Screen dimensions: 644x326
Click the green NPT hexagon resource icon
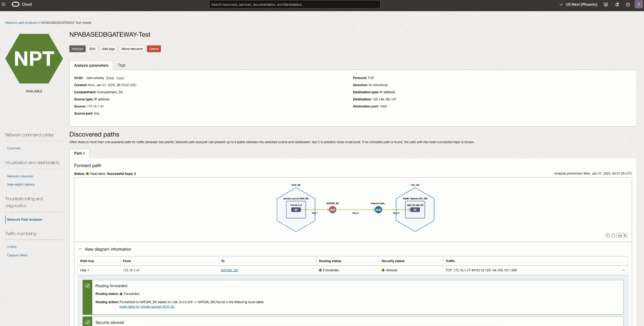point(34,58)
